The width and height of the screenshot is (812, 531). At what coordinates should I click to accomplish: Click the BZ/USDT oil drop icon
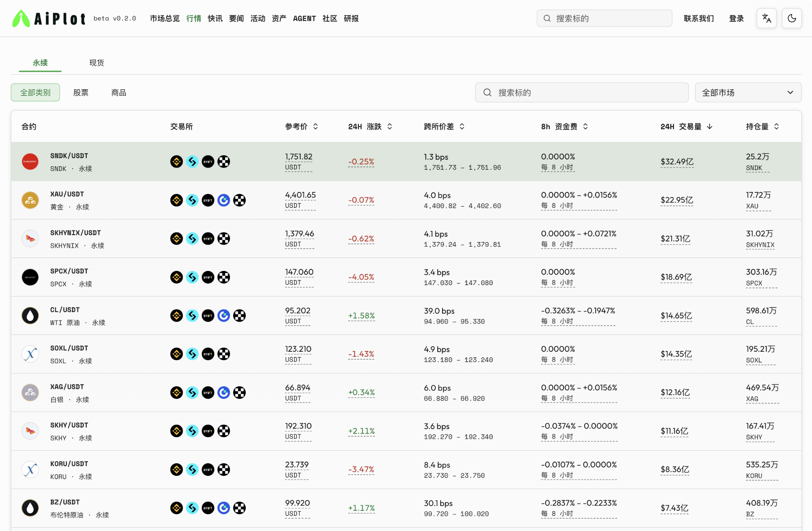pyautogui.click(x=30, y=508)
